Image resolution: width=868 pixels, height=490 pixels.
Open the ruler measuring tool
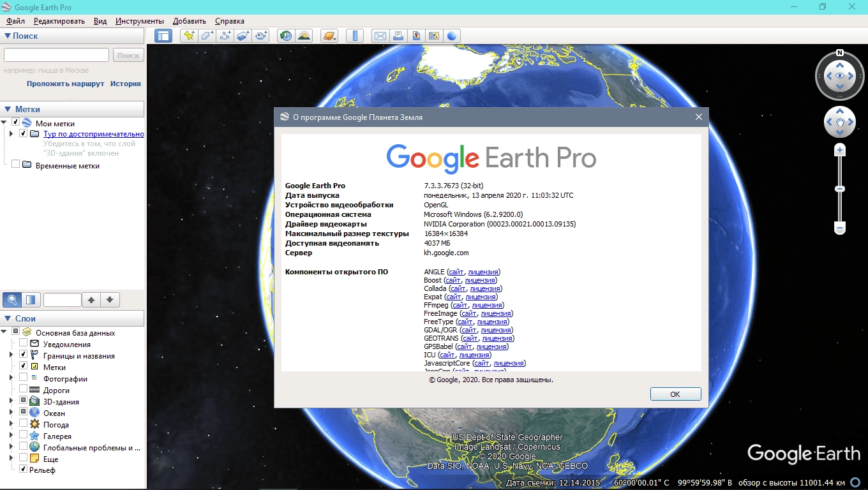(355, 36)
